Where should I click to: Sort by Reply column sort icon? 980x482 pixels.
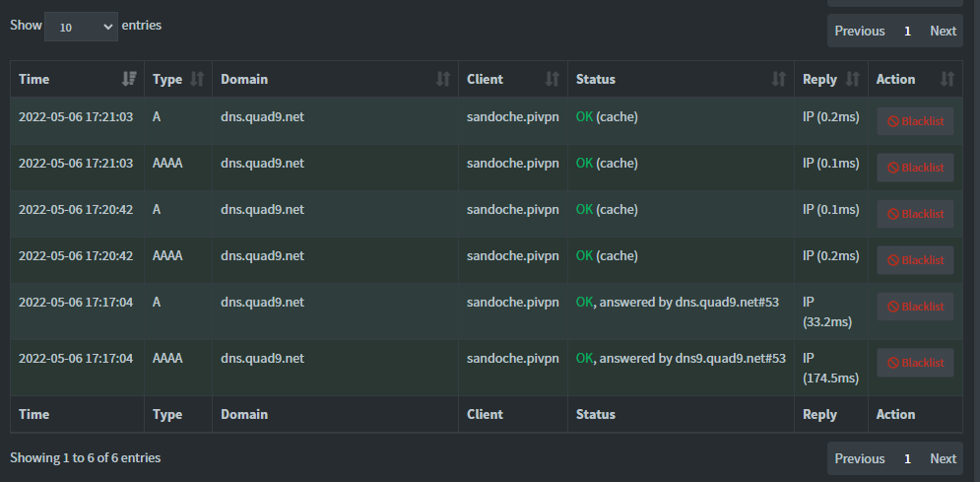[853, 79]
